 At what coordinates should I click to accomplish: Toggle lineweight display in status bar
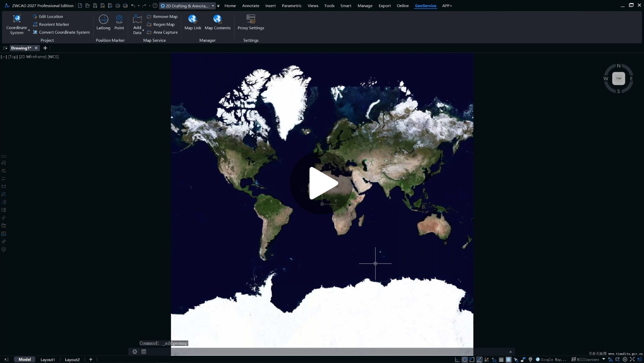(x=501, y=359)
